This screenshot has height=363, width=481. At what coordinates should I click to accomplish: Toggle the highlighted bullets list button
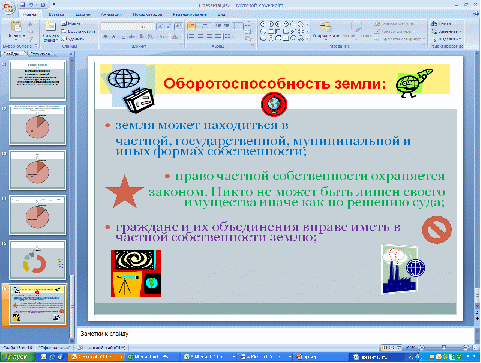[x=191, y=26]
